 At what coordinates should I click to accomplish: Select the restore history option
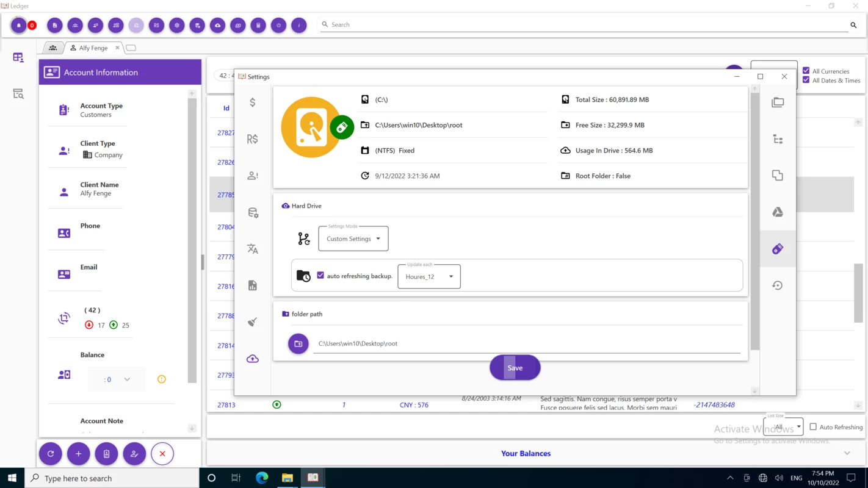tap(778, 285)
